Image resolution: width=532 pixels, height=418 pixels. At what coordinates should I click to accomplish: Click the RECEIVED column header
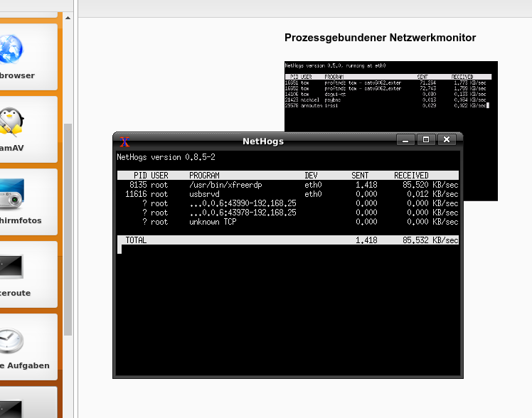coord(411,176)
